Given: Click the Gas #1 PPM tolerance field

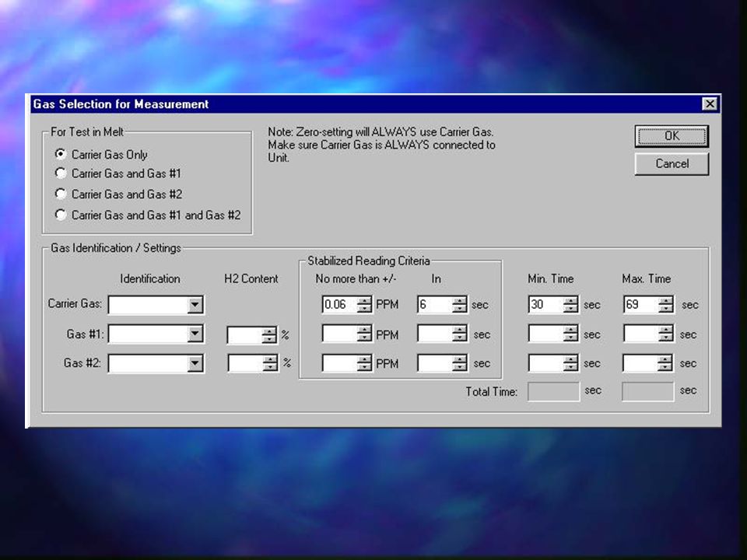Looking at the screenshot, I should coord(340,334).
